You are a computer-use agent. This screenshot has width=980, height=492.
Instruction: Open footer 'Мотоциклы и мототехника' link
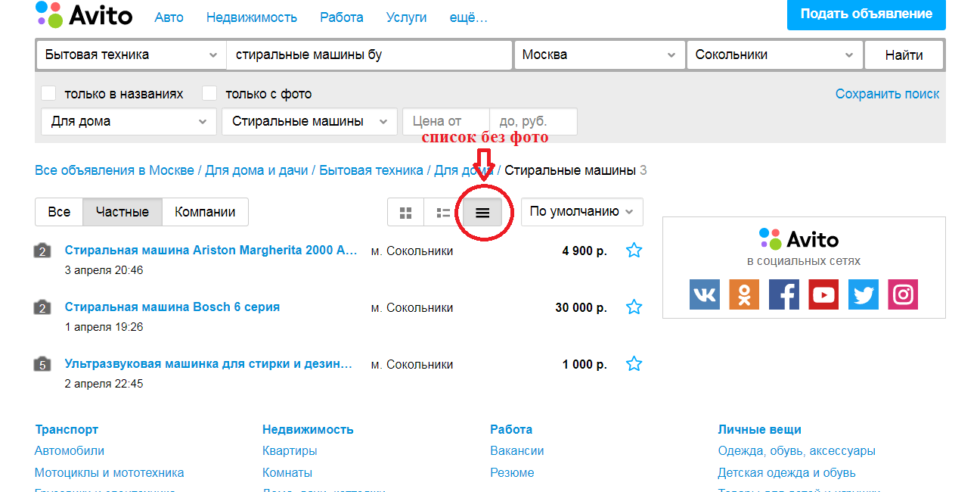(110, 473)
